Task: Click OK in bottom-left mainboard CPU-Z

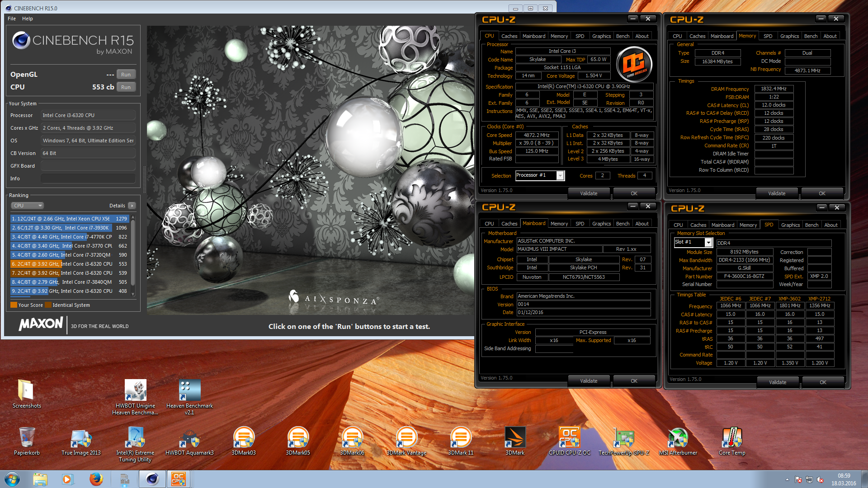Action: pos(634,381)
